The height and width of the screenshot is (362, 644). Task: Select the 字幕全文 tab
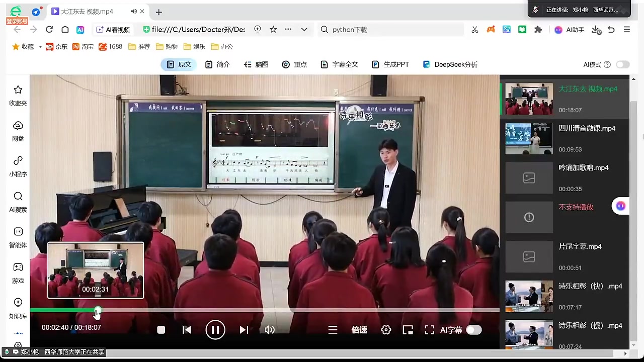(339, 64)
